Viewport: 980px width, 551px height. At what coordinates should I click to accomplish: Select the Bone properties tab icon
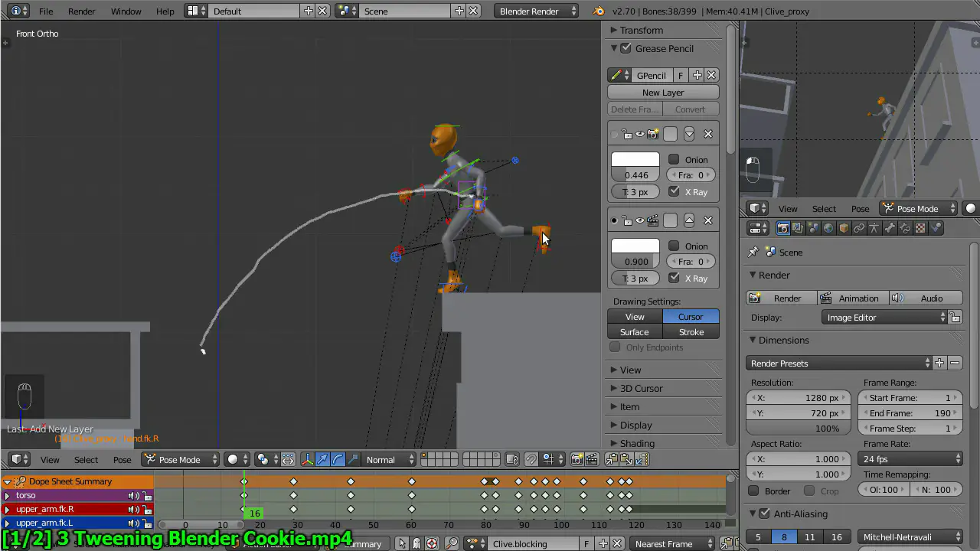coord(890,228)
